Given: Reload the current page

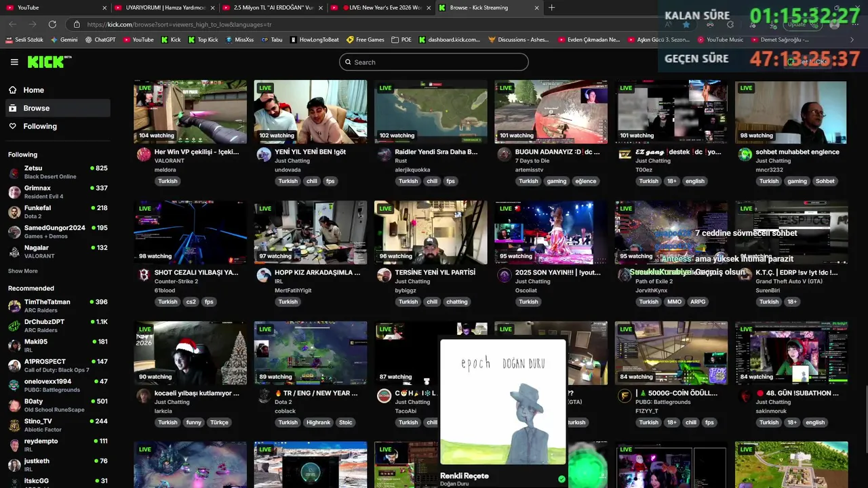Looking at the screenshot, I should pyautogui.click(x=52, y=24).
